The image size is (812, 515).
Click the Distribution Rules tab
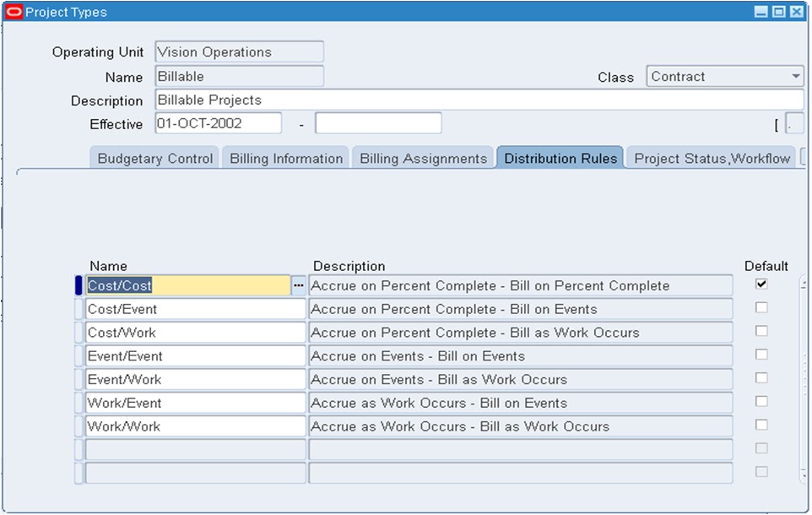point(560,157)
